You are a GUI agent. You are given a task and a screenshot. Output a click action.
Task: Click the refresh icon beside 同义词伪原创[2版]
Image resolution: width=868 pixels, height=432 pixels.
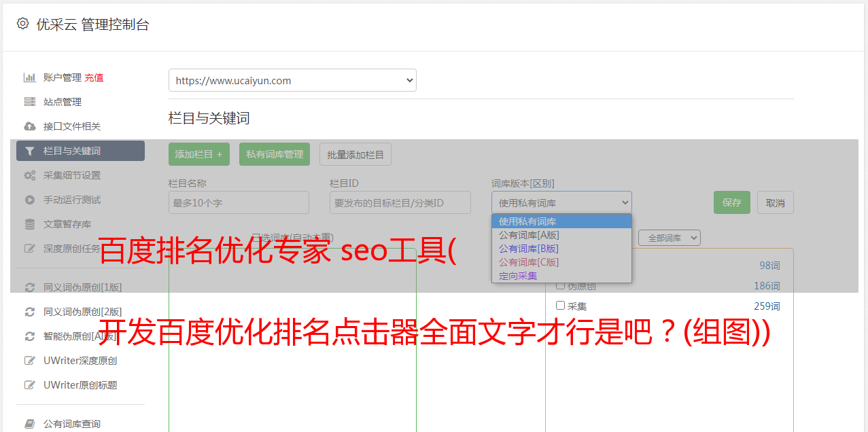(29, 312)
